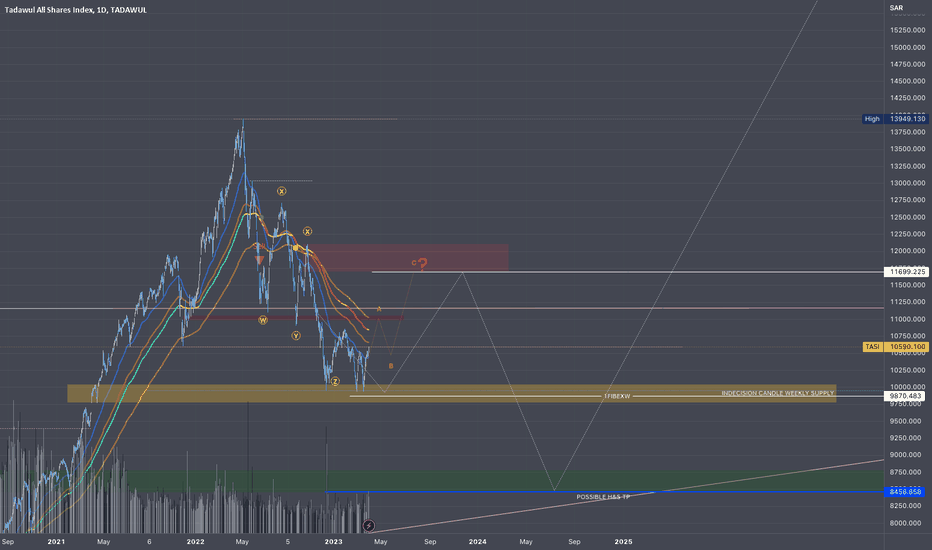Click 9000.000 on the price axis
The image size is (932, 550).
point(907,455)
